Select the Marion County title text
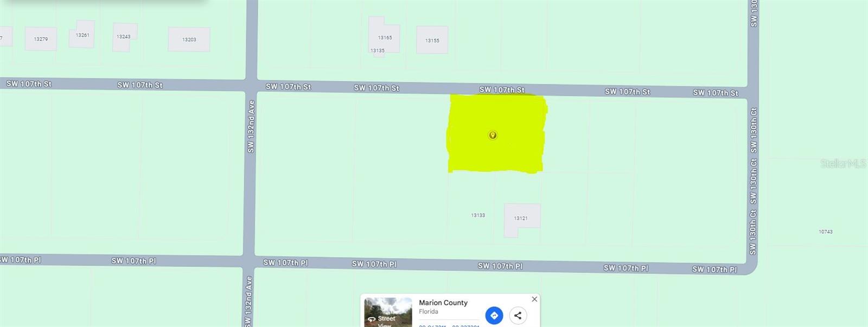This screenshot has width=868, height=327. (443, 303)
